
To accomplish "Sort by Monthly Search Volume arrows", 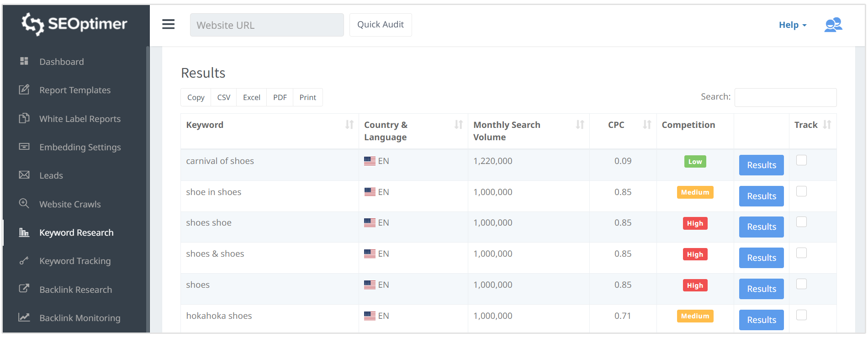I will pos(580,125).
